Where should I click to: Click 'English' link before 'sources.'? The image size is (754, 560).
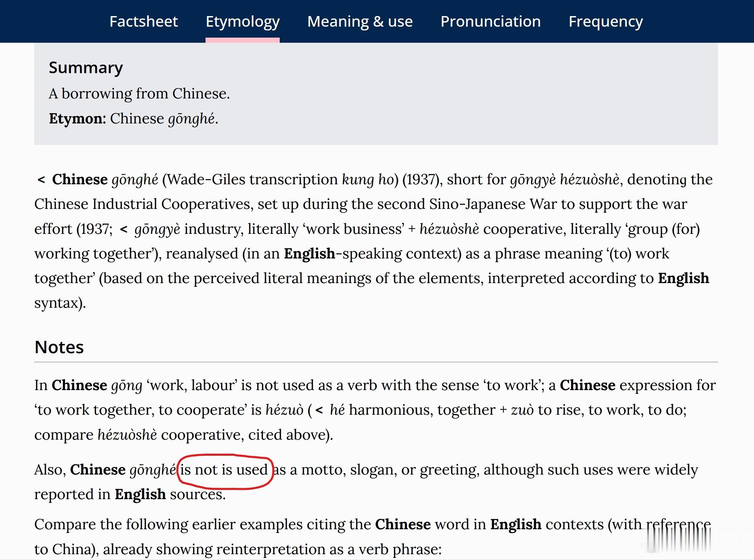point(140,494)
